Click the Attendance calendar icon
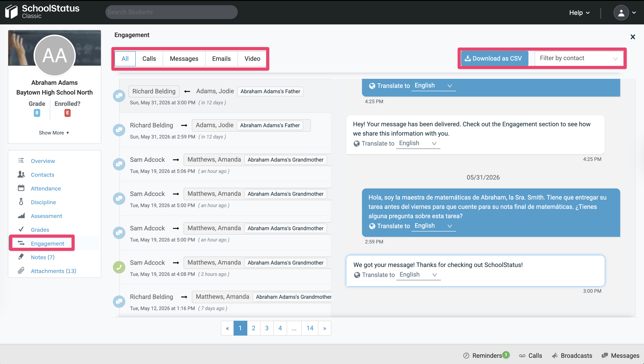 [21, 188]
